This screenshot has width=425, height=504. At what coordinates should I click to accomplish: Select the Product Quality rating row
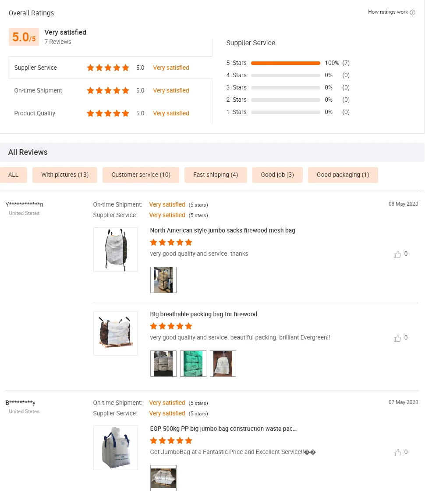(x=110, y=113)
